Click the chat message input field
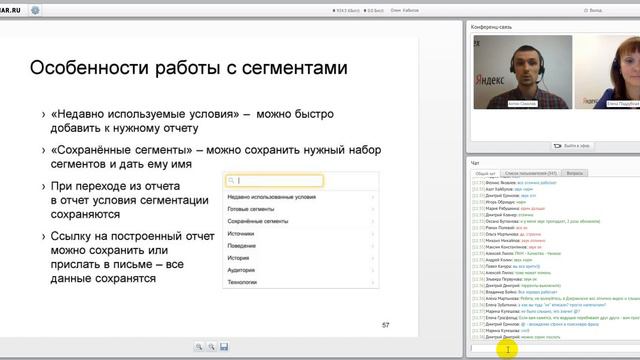 [x=555, y=348]
